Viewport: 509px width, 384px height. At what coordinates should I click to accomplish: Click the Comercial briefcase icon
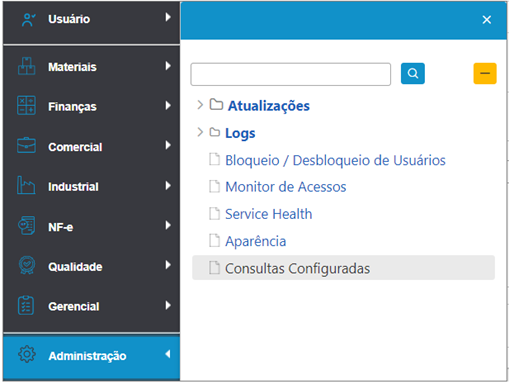tap(26, 145)
